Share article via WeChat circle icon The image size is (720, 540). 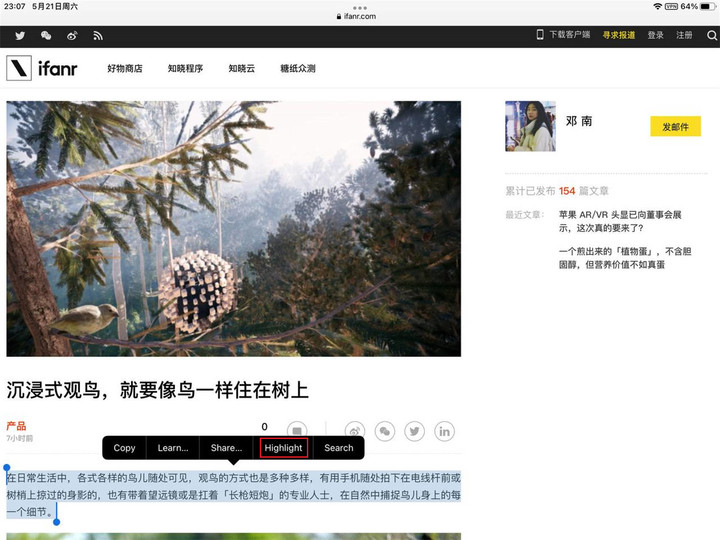[x=385, y=431]
